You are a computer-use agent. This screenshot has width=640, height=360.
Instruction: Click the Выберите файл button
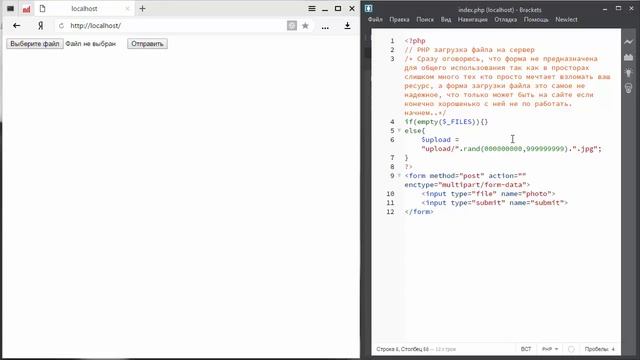click(35, 44)
